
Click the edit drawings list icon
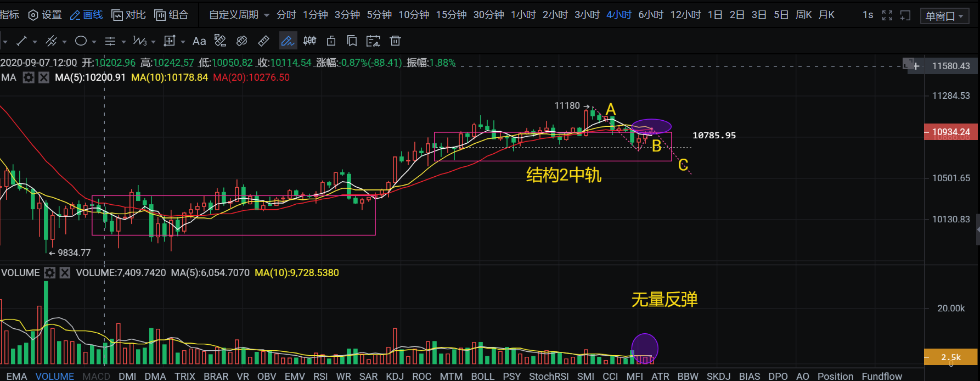[x=373, y=41]
